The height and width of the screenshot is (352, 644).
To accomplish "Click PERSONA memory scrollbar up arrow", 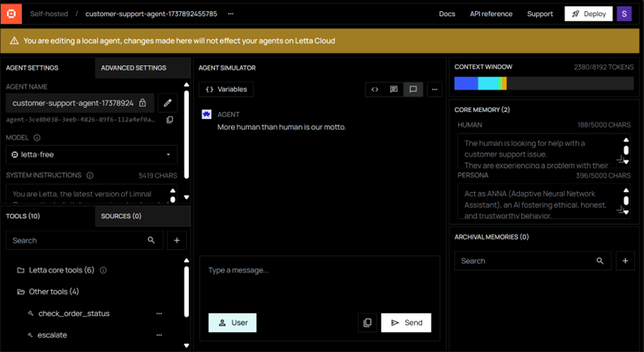I will pos(626,191).
